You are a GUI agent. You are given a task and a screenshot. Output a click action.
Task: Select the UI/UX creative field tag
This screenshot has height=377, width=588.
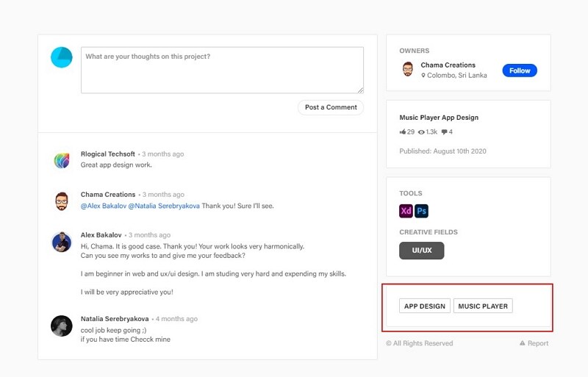tap(422, 251)
